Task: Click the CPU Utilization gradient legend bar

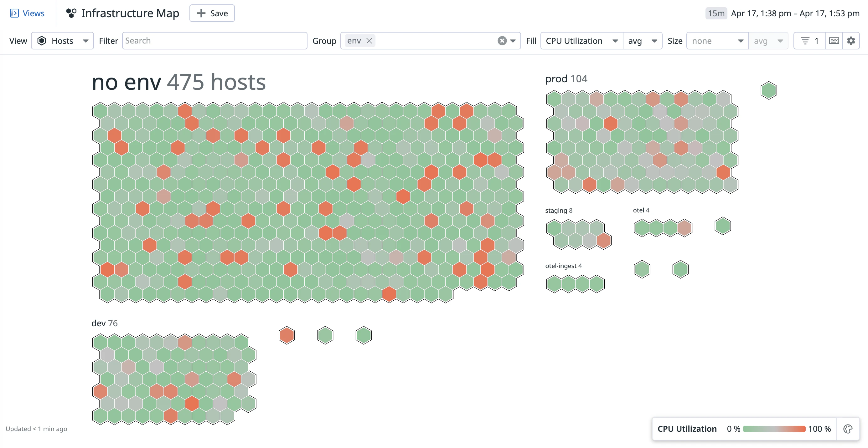Action: [x=774, y=429]
